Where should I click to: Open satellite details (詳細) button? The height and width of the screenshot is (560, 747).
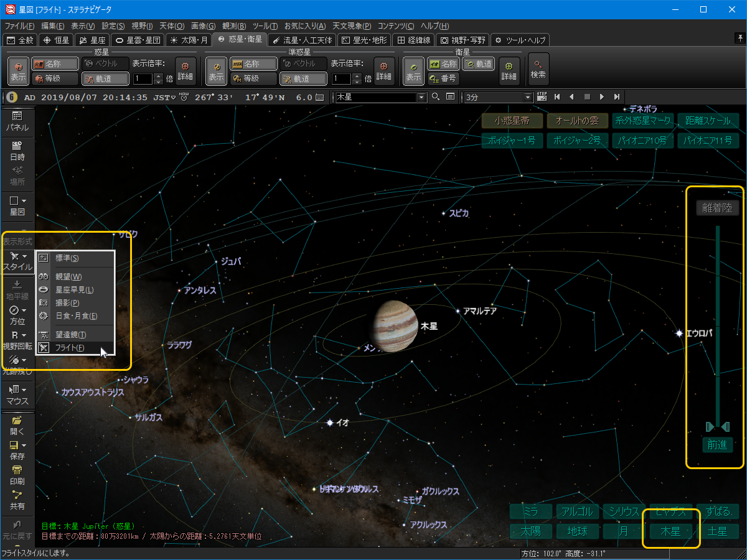pos(509,72)
